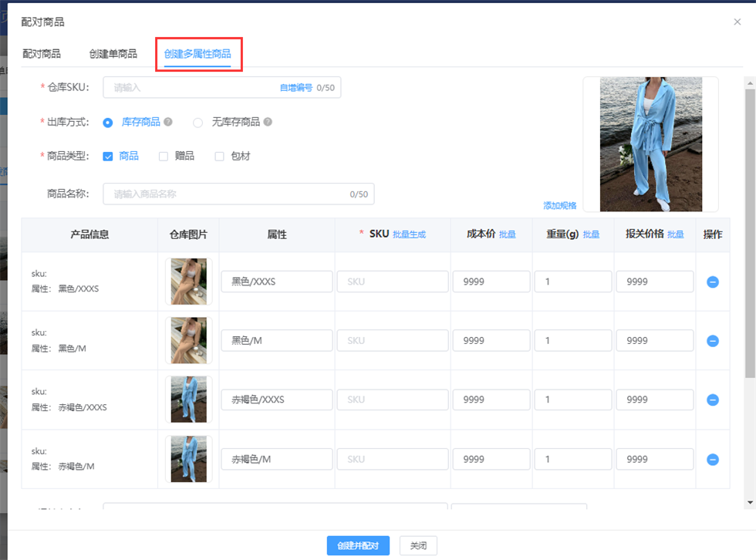Click weight field in 黑色/XXXS row
The image size is (756, 560).
coord(573,282)
